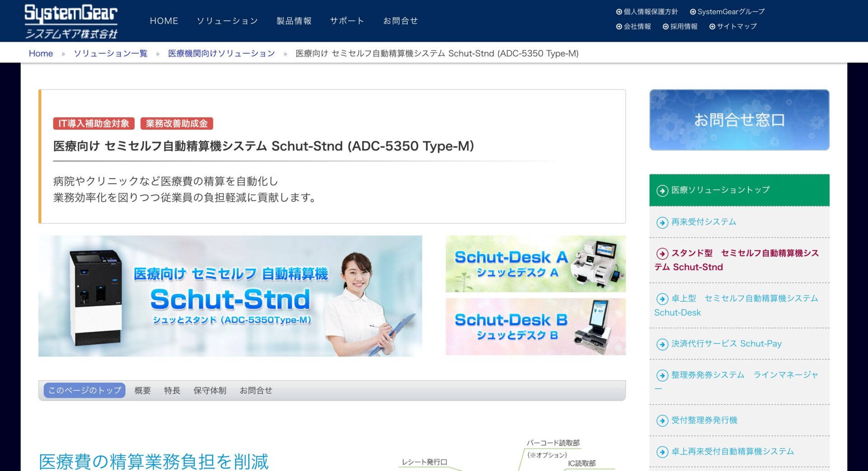
Task: Open 卓上型 Schut-Desk sidebar link
Action: click(x=739, y=305)
